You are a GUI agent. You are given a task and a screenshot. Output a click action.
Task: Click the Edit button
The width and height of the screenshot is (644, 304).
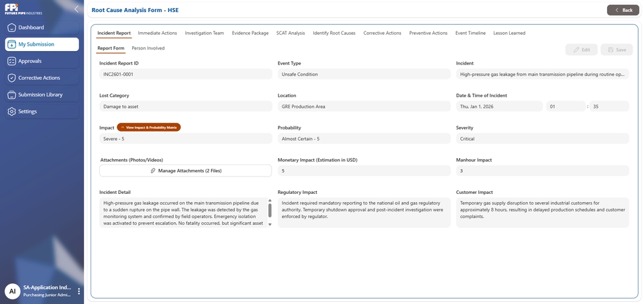pos(581,50)
